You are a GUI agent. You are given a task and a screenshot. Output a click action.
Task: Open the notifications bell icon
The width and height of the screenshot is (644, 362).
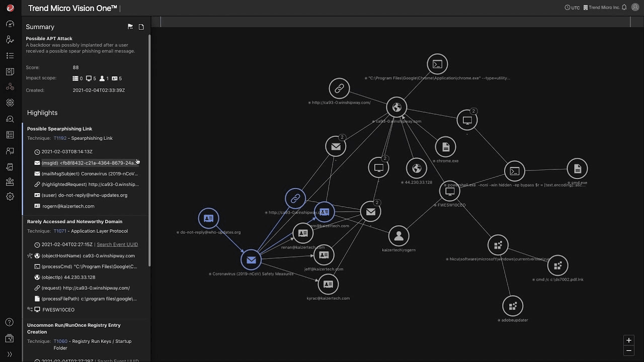624,8
